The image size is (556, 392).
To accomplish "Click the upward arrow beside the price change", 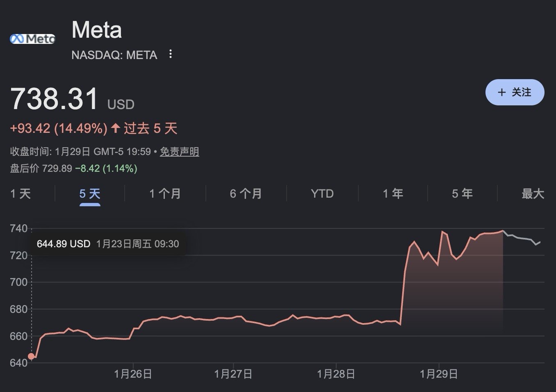I will coord(115,128).
